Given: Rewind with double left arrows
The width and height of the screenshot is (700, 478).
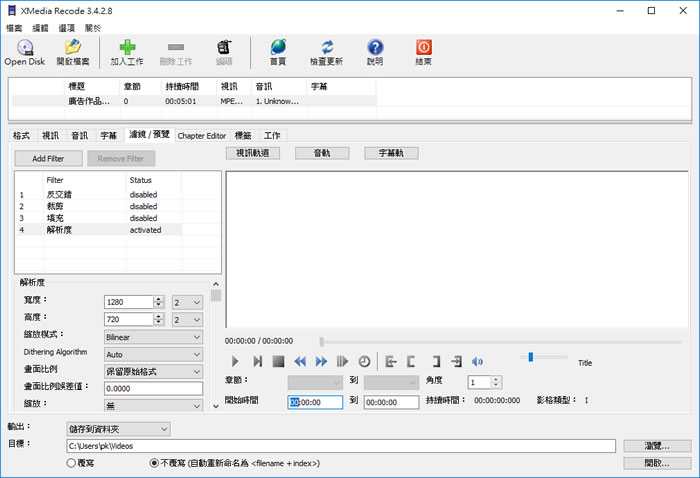Looking at the screenshot, I should click(x=300, y=361).
